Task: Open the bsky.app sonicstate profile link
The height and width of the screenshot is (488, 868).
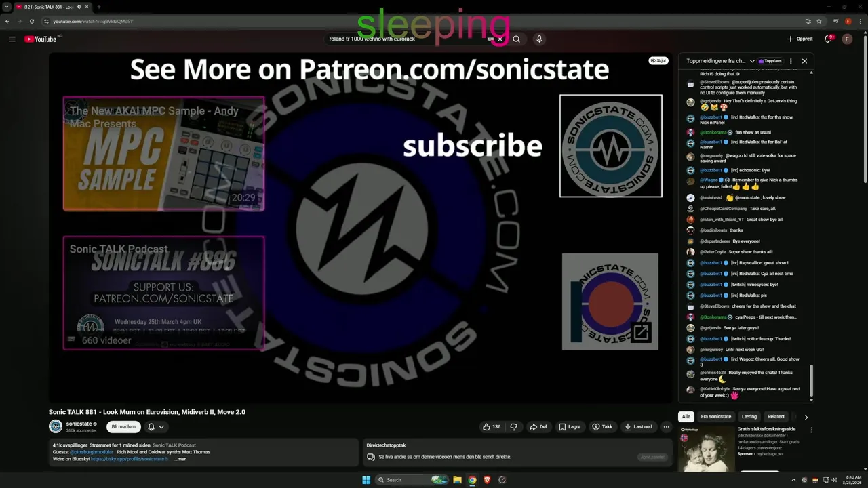Action: (129, 459)
